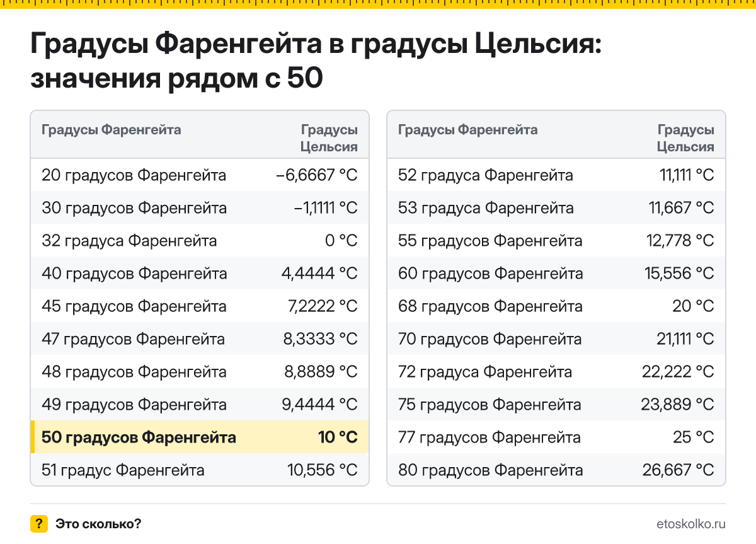Click the heading 'Градусы Фаренгейта в градусы Цельсия'
The height and width of the screenshot is (544, 756).
(x=316, y=45)
